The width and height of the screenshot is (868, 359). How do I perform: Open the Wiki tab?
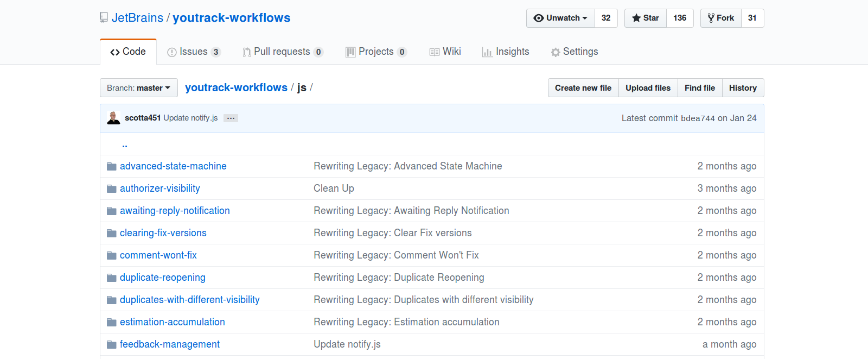click(445, 52)
